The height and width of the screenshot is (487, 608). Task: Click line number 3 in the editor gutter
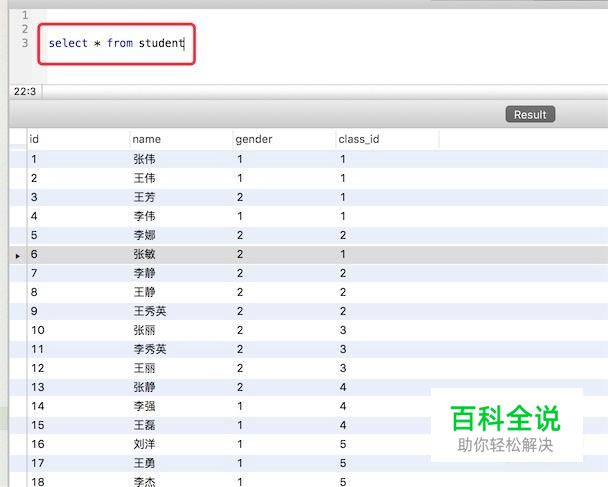(x=25, y=43)
